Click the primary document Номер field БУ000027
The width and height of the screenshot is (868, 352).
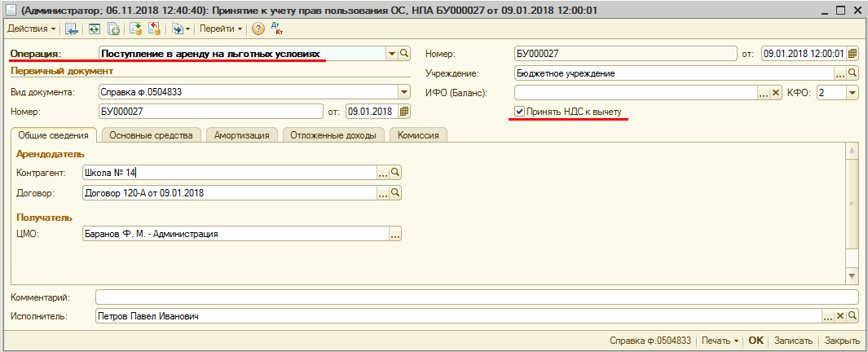pos(210,112)
